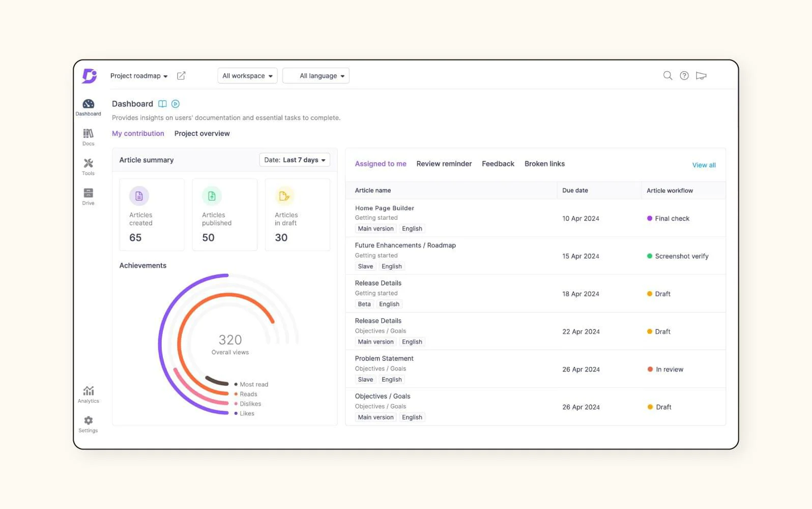The image size is (812, 509).
Task: Click Main version tag on Home Page Builder
Action: [375, 229]
